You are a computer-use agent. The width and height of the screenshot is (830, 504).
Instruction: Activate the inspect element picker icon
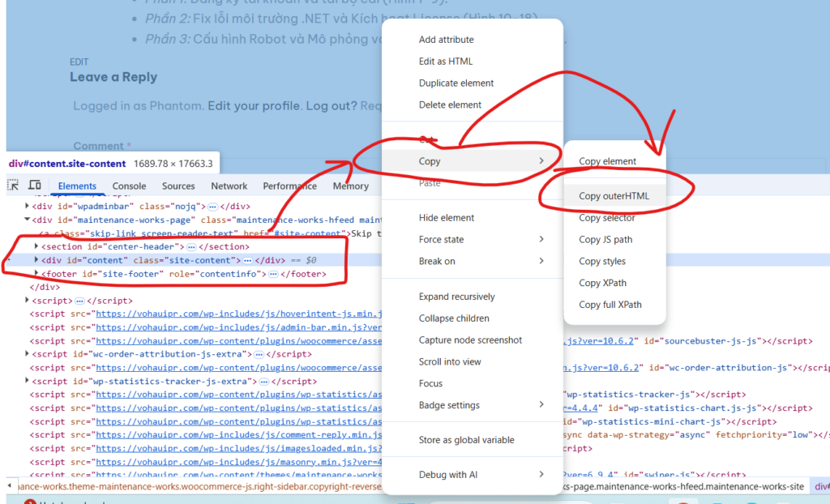click(14, 186)
